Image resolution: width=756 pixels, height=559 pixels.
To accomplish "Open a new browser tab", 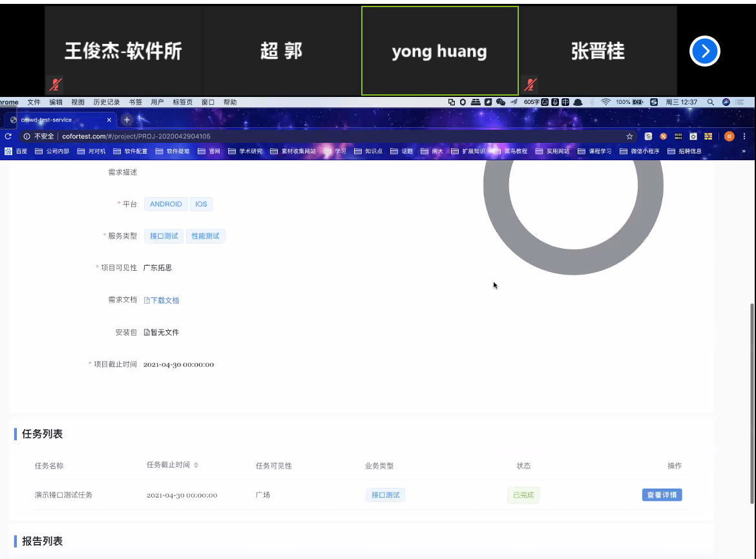I will (127, 120).
